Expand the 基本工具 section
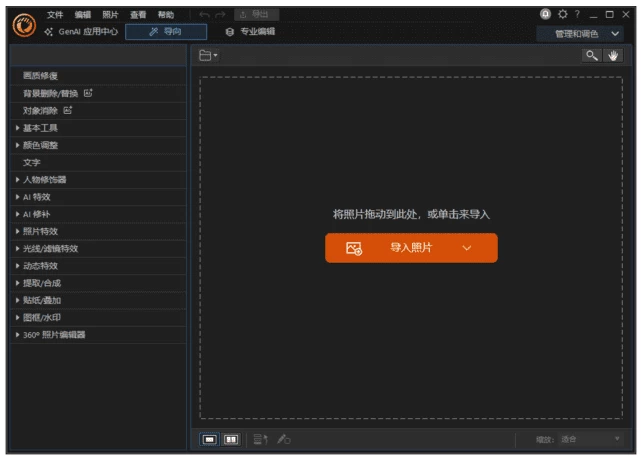The height and width of the screenshot is (460, 642). (40, 128)
